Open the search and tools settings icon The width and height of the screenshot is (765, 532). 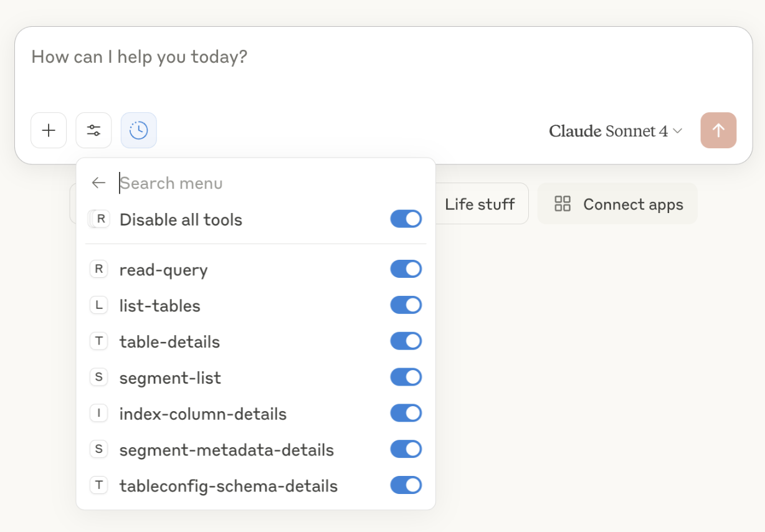click(93, 130)
